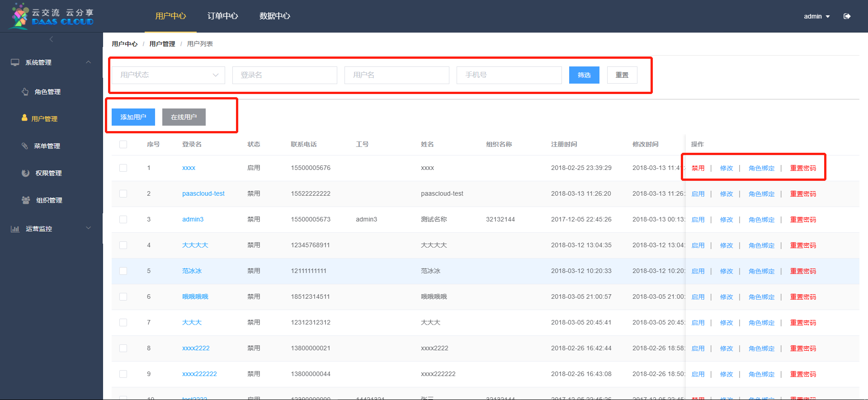Click the 筛选 filter button

[584, 75]
